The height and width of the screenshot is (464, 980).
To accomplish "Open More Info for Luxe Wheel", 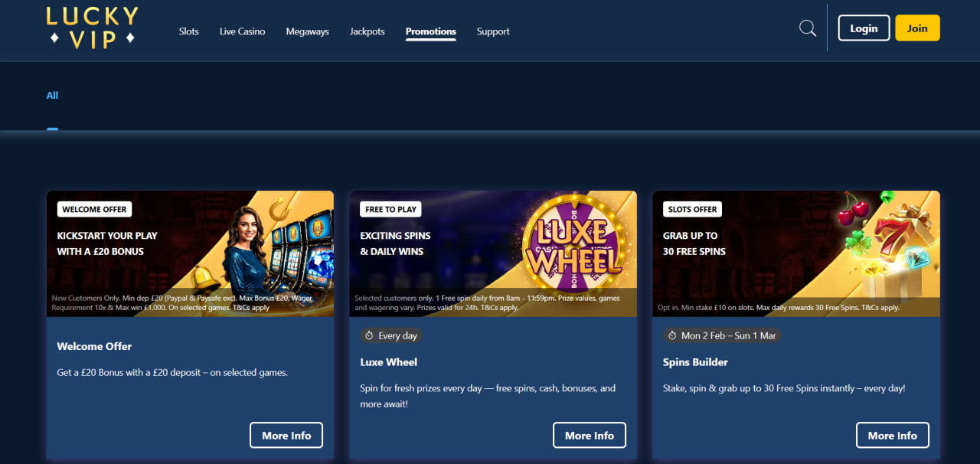I will point(589,436).
